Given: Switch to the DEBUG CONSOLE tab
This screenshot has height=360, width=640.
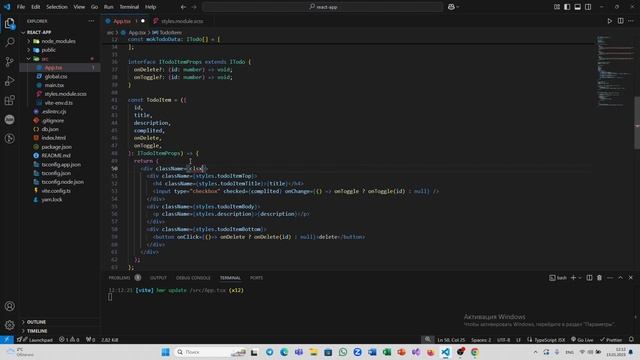Looking at the screenshot, I should [x=193, y=278].
